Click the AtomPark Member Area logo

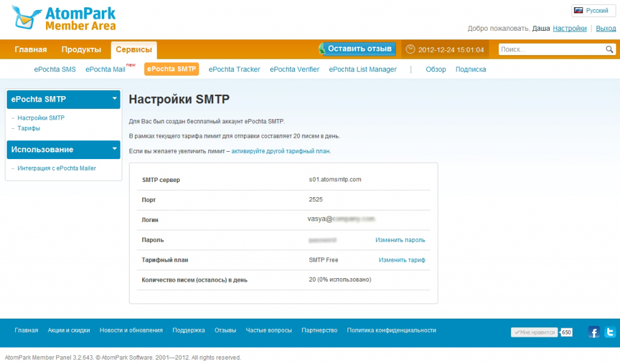point(64,18)
